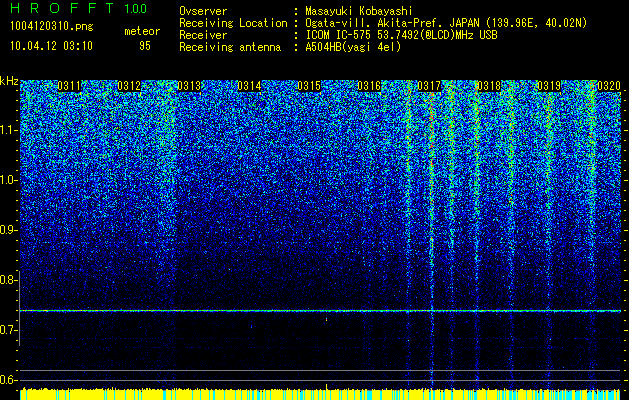
Task: Click time marker 0320
Action: pyautogui.click(x=609, y=86)
